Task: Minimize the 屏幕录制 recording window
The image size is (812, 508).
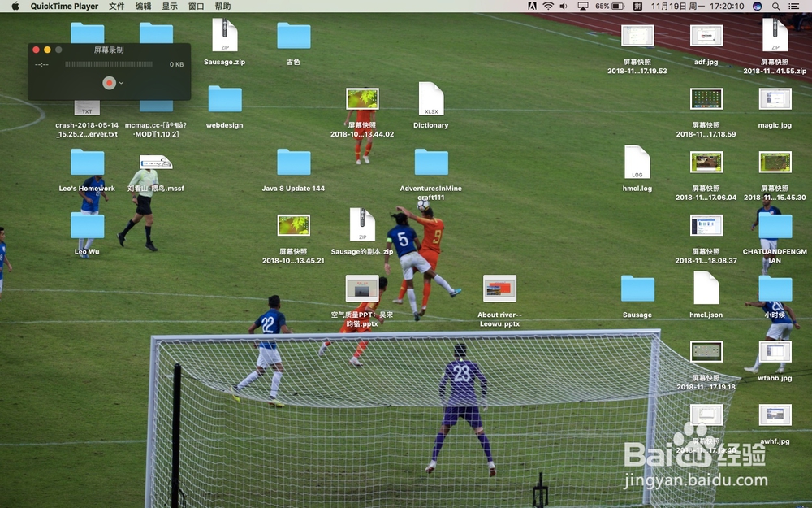Action: click(48, 50)
